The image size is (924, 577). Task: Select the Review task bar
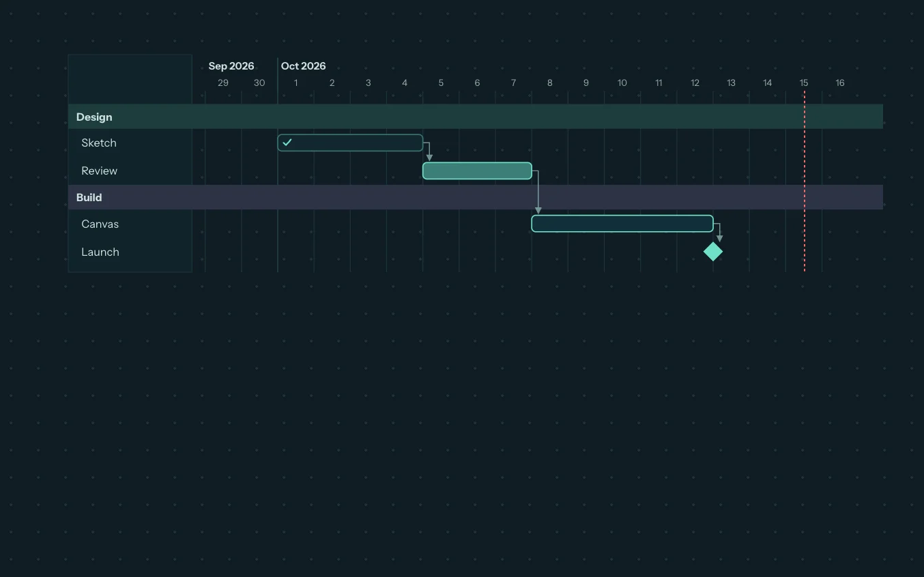tap(477, 171)
